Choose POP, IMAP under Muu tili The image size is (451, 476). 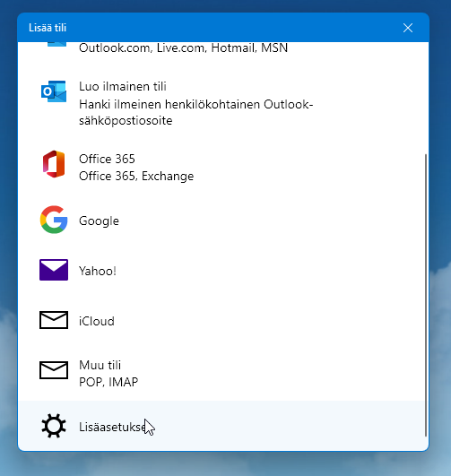coord(108,382)
